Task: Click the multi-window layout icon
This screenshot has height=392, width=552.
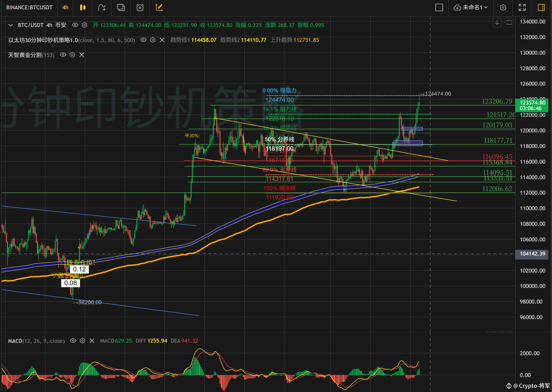Action: 121,7
